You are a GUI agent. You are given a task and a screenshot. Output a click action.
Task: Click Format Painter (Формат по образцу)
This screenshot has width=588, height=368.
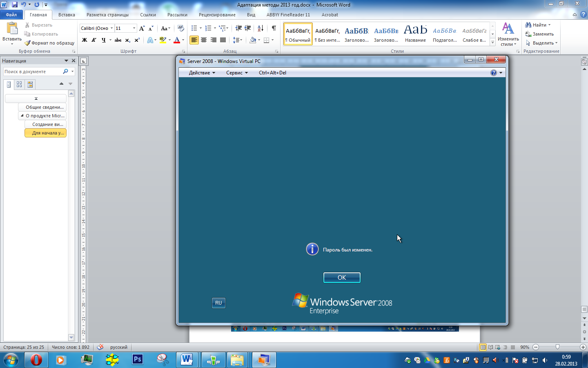point(49,43)
